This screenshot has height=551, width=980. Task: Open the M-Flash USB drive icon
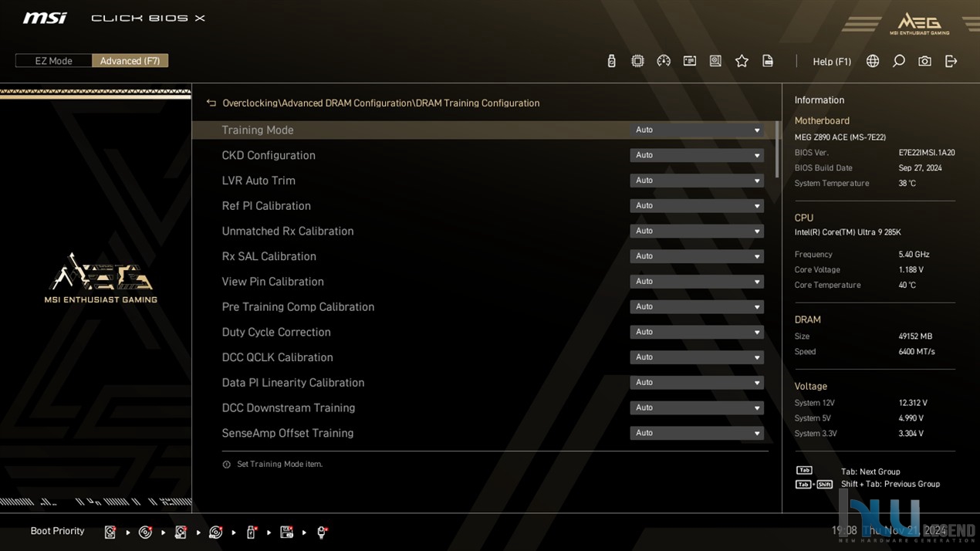pyautogui.click(x=612, y=61)
